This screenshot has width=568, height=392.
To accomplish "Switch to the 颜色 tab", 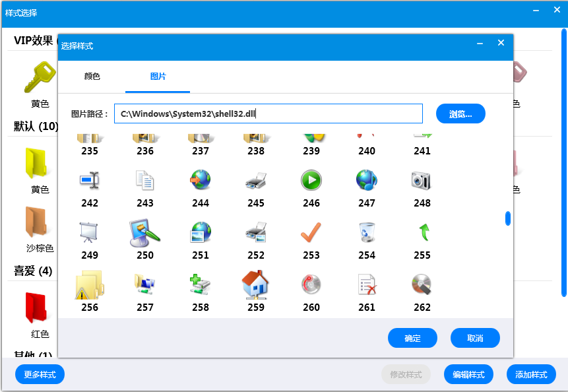I will point(92,77).
